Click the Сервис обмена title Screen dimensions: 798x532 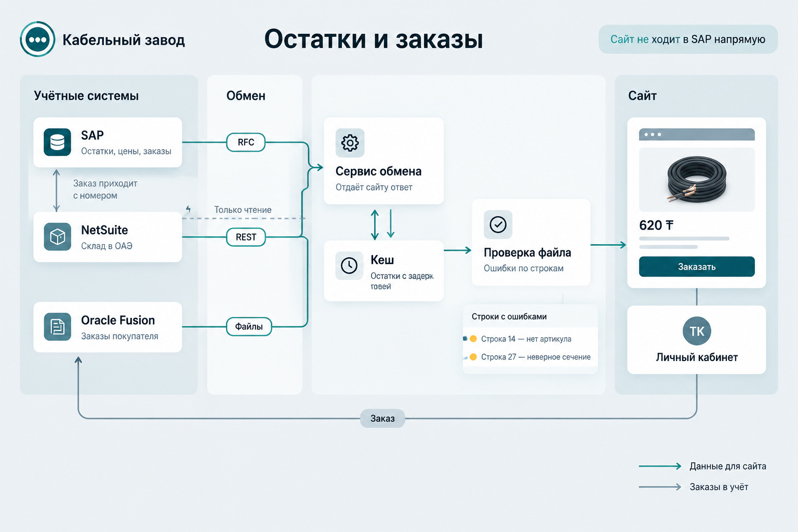(378, 171)
